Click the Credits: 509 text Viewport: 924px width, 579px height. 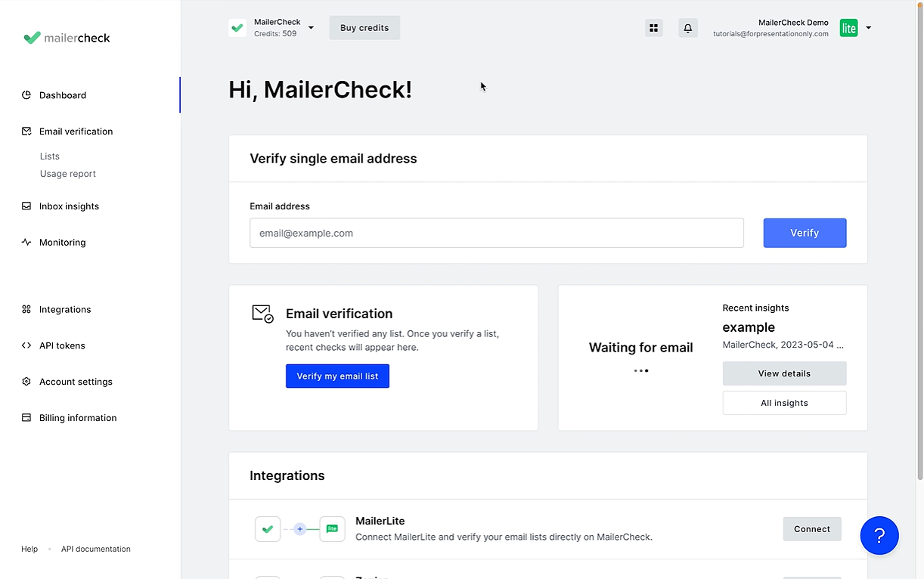pyautogui.click(x=275, y=34)
